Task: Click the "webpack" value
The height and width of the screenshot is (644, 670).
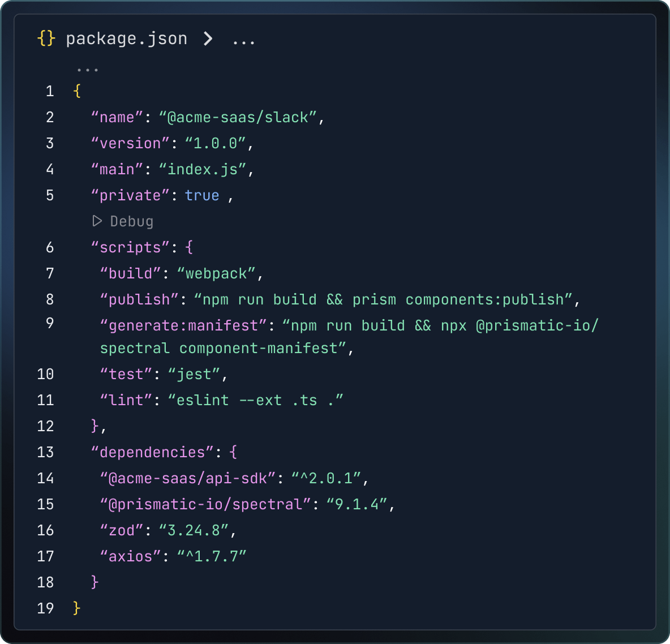Action: coord(216,273)
